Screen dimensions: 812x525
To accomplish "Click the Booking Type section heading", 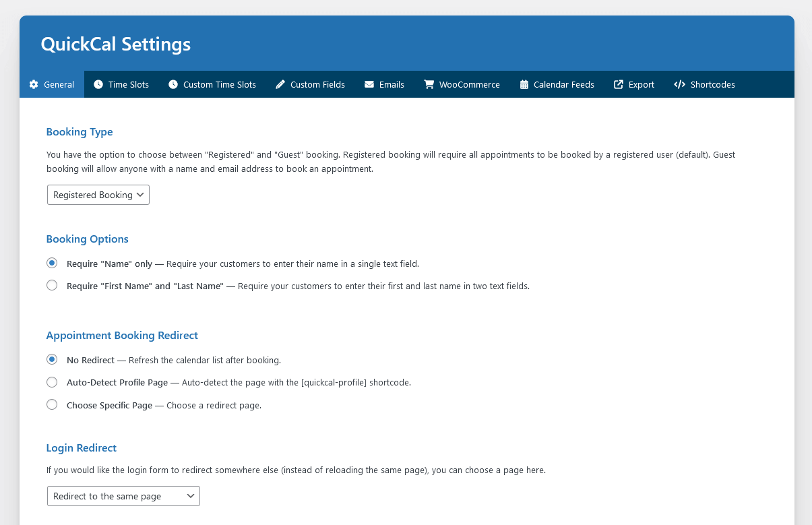I will [80, 132].
